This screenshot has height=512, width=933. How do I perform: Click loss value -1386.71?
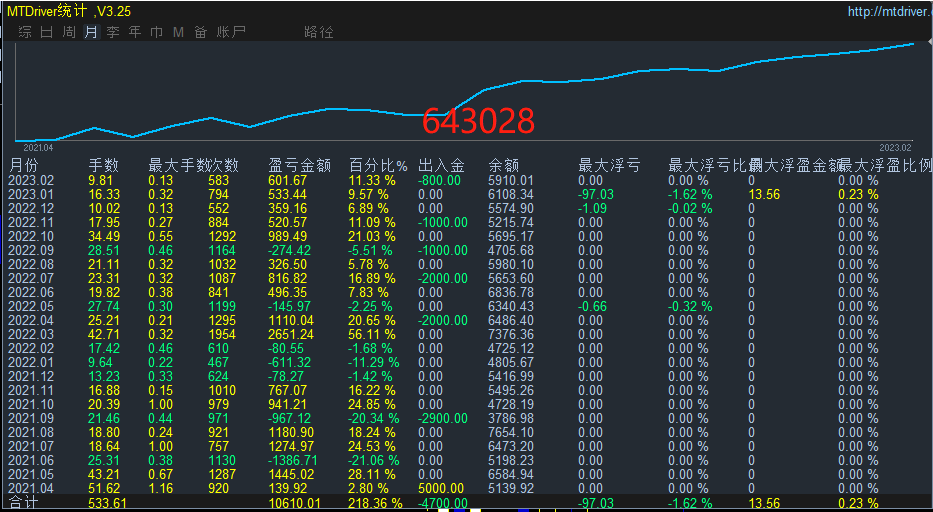[x=293, y=460]
